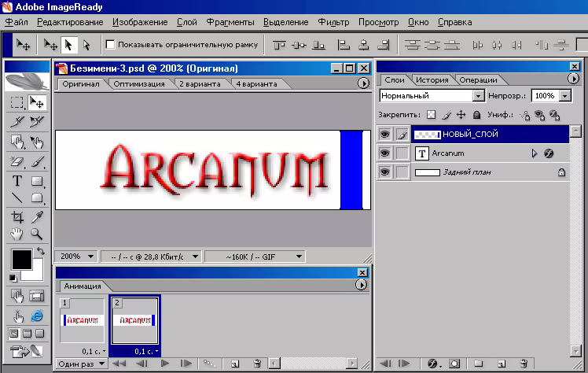Switch to Оптимизация tab
This screenshot has height=373, width=588.
139,84
